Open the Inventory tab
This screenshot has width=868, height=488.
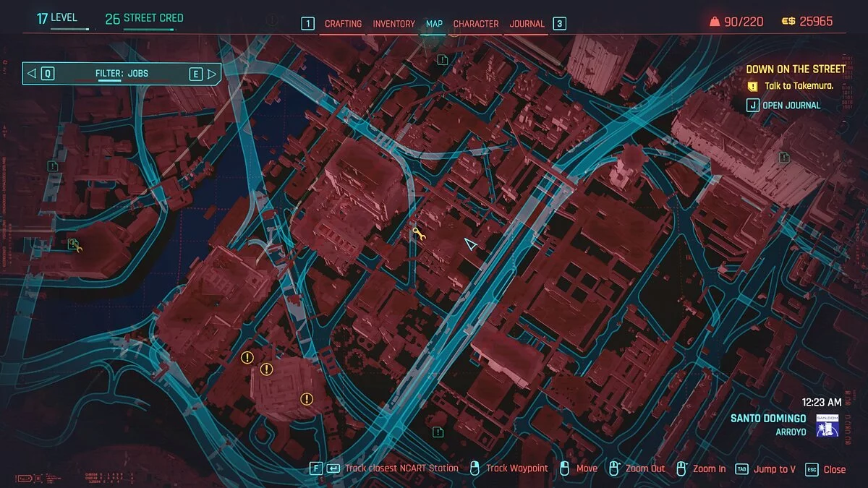point(393,24)
